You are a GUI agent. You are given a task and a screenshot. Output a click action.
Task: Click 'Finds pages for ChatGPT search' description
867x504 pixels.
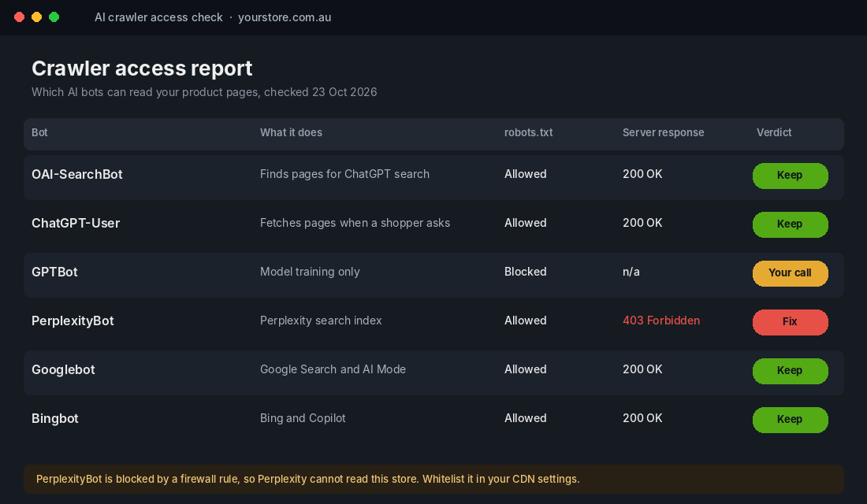click(x=344, y=174)
